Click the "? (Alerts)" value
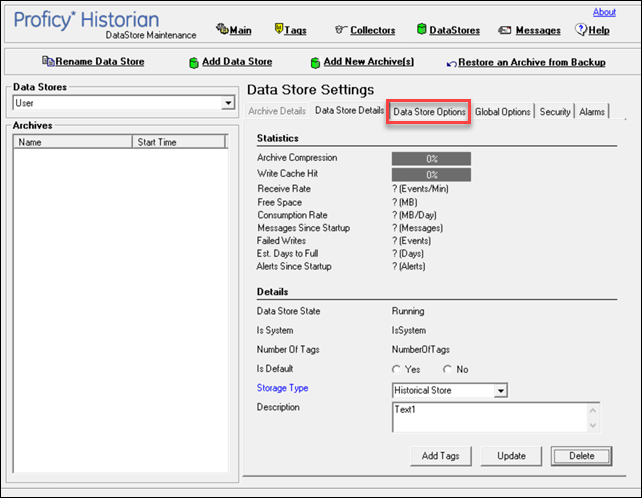 click(409, 266)
